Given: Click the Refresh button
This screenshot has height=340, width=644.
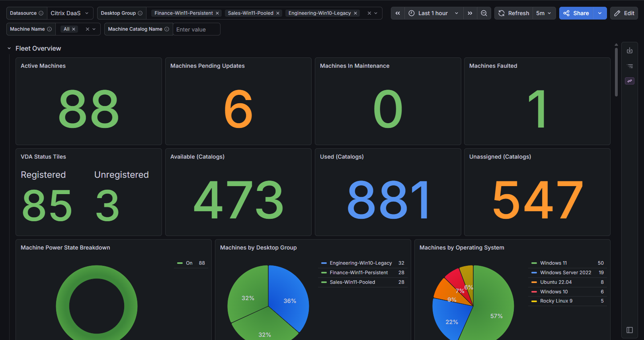Looking at the screenshot, I should 514,13.
